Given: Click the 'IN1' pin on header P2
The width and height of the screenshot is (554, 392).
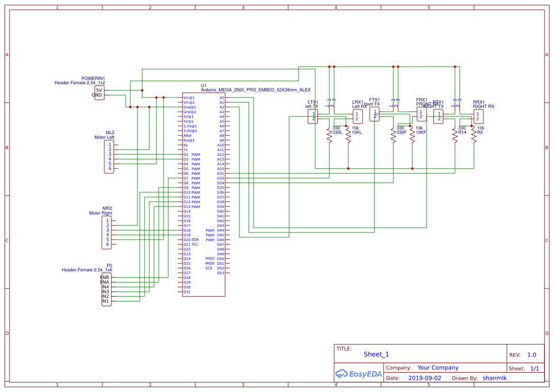Looking at the screenshot, I should (x=105, y=301).
